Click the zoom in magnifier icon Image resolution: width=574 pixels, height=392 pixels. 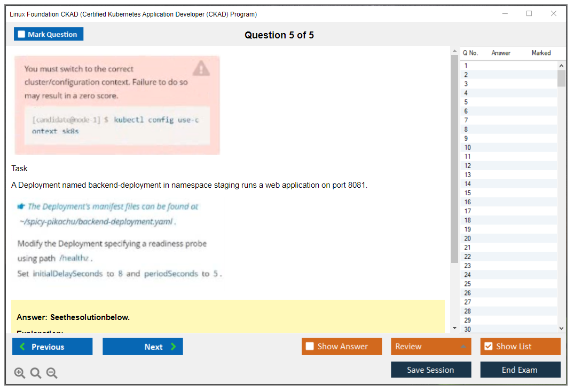(20, 373)
